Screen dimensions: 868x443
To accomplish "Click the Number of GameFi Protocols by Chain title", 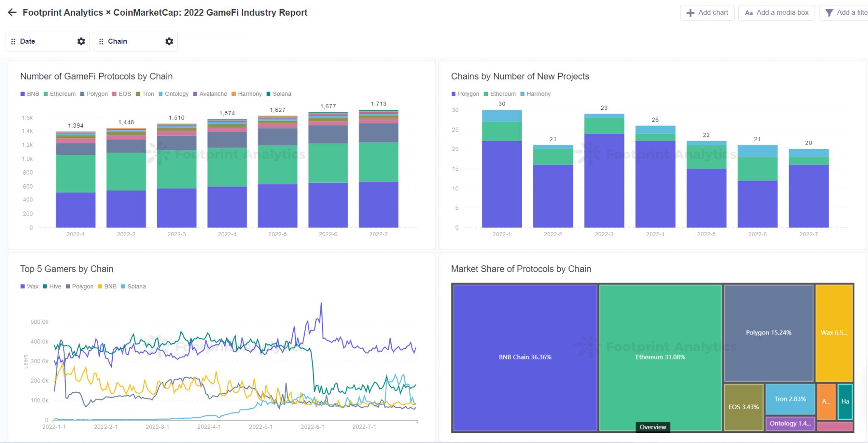I will pos(96,76).
